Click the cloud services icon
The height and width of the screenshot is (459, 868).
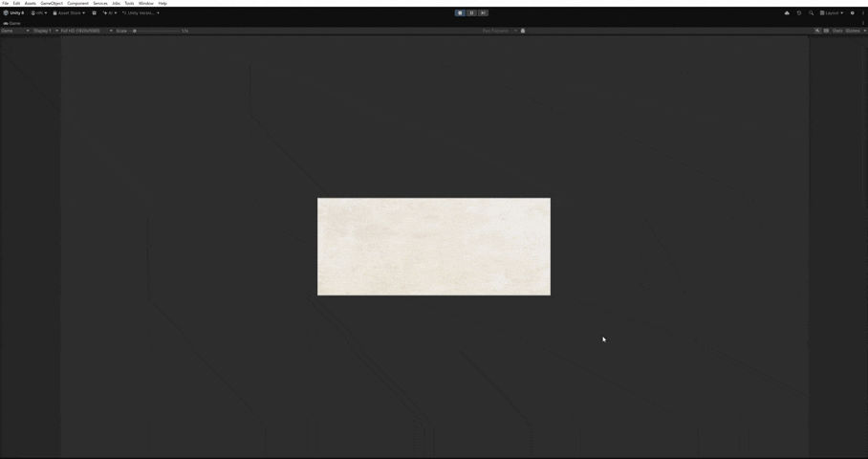787,12
